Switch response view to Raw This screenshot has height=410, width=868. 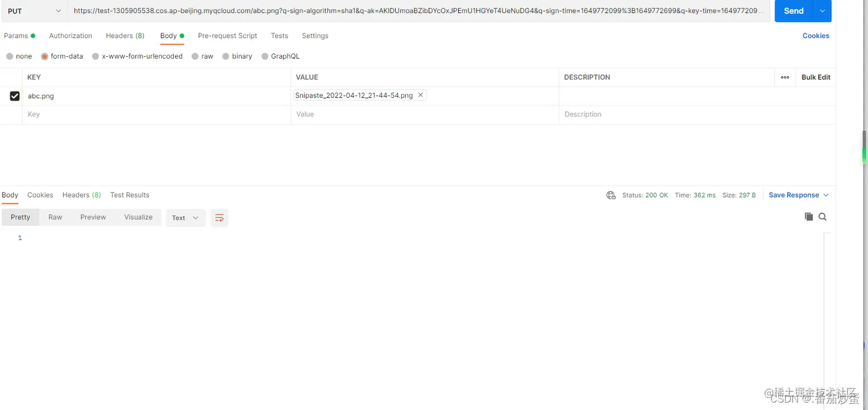(x=55, y=217)
